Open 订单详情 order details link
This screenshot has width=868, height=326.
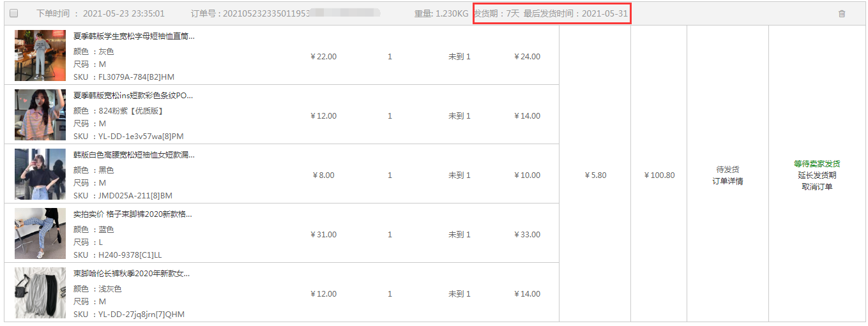(727, 181)
